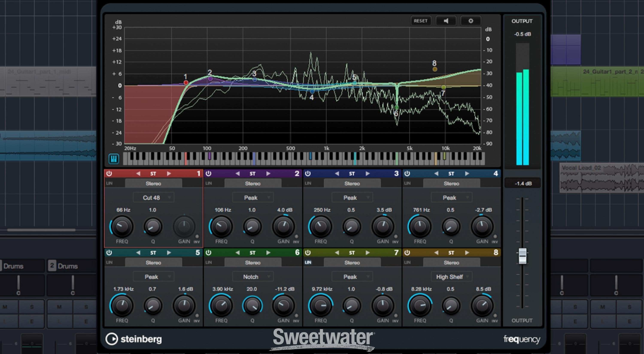Click band 1 right arrow
The width and height of the screenshot is (644, 354).
coord(169,174)
